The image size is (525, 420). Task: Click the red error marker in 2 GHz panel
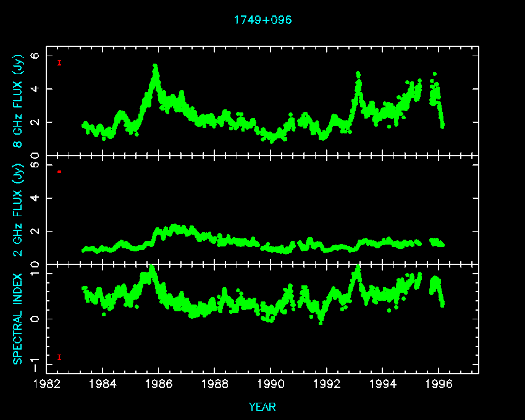pos(59,171)
